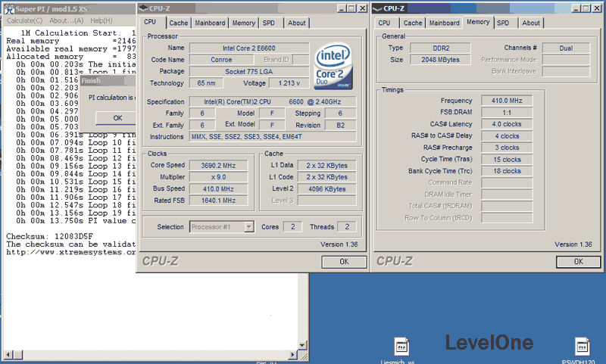Click the Instructions field MMX, SSE list
606x364 pixels.
273,137
